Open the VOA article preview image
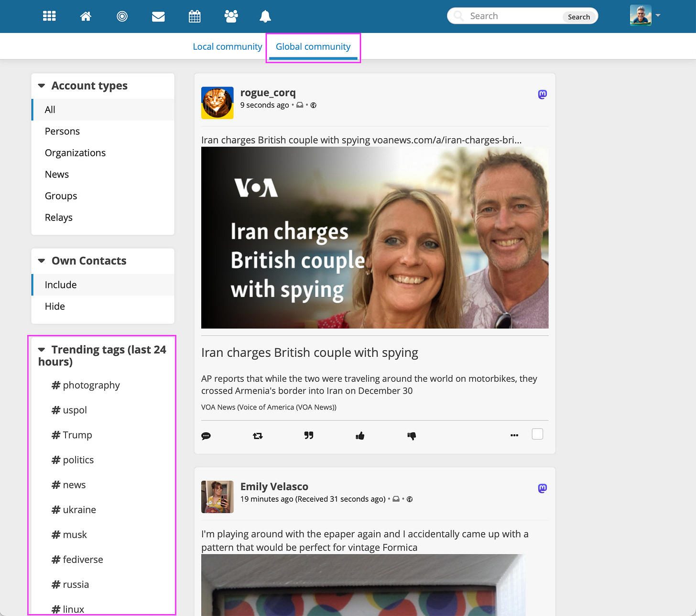 [375, 238]
